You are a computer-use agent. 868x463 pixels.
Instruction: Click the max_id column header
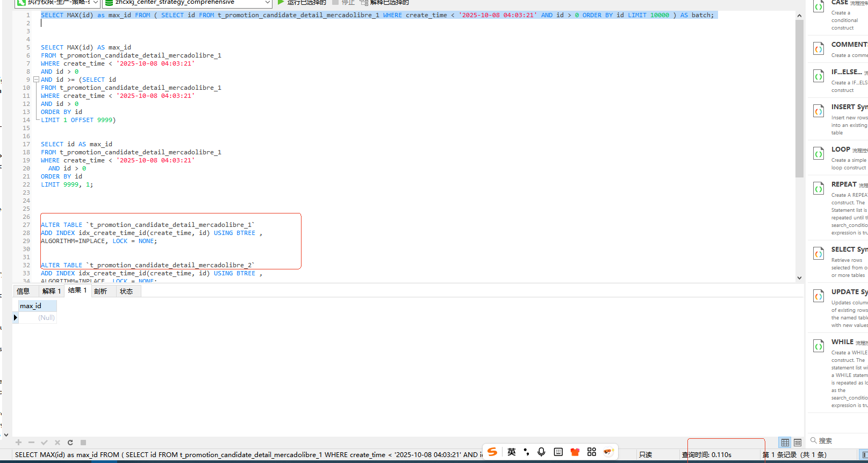(37, 306)
